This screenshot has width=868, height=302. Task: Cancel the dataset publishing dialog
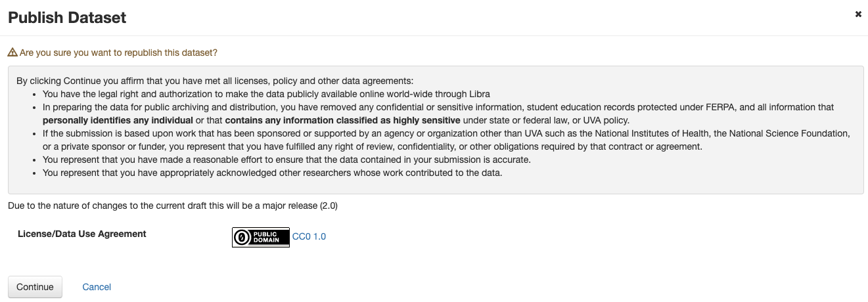coord(97,287)
